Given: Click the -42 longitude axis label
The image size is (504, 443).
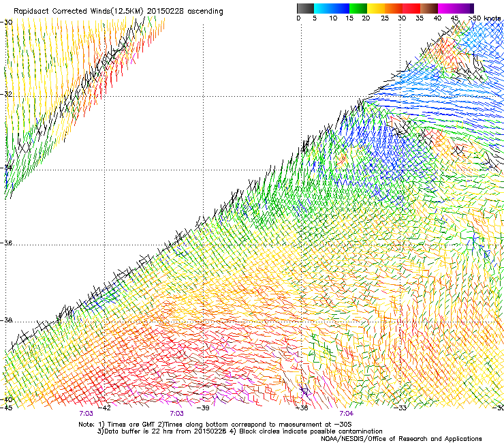Looking at the screenshot, I should pos(104,408).
